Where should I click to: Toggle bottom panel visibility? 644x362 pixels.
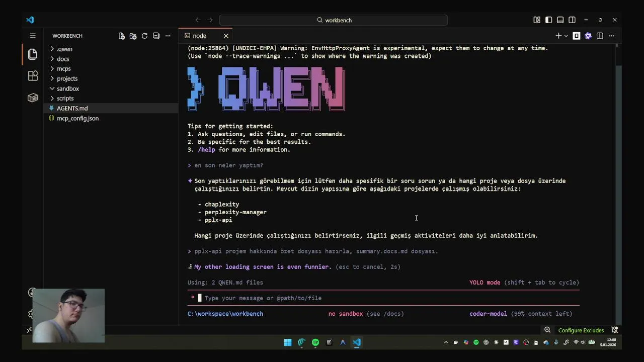[x=560, y=20]
